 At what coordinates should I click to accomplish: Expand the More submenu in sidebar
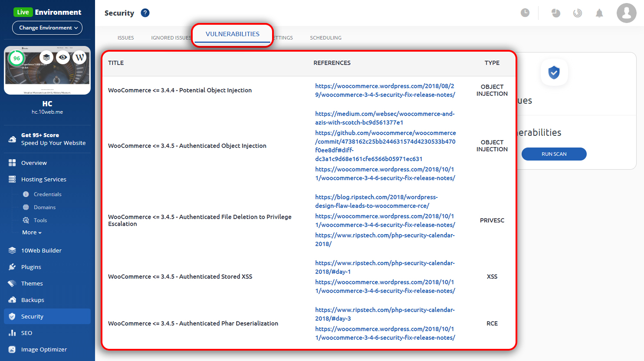coord(32,233)
